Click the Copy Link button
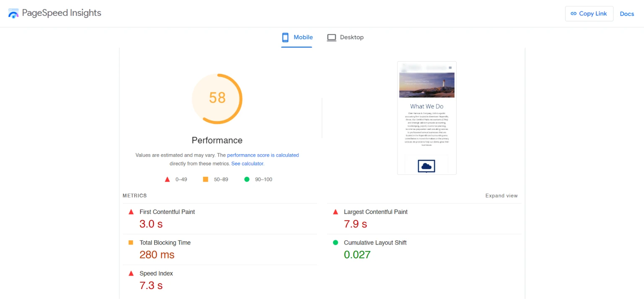 [589, 13]
